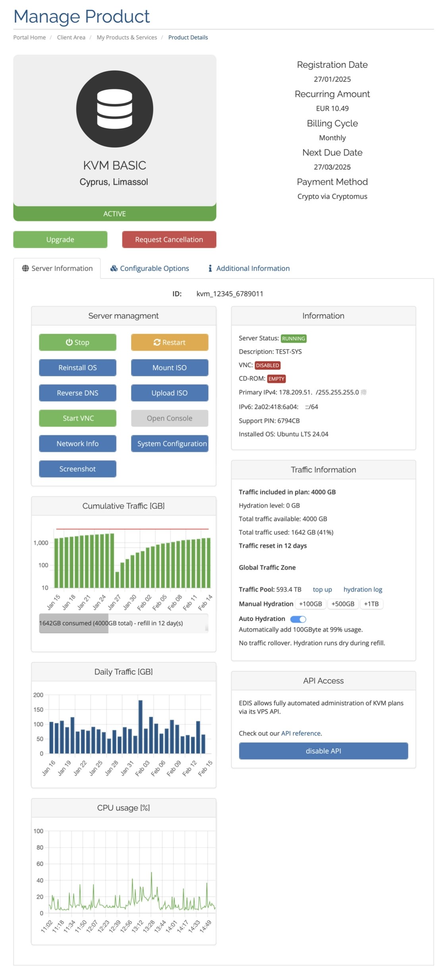Click the traffic consumed progress bar

click(x=124, y=623)
